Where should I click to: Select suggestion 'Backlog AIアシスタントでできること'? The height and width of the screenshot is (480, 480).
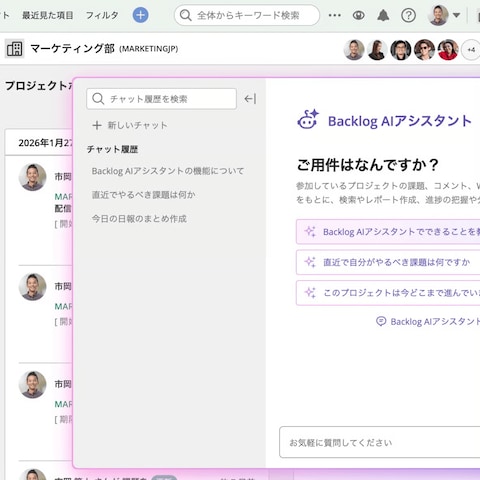pos(388,232)
